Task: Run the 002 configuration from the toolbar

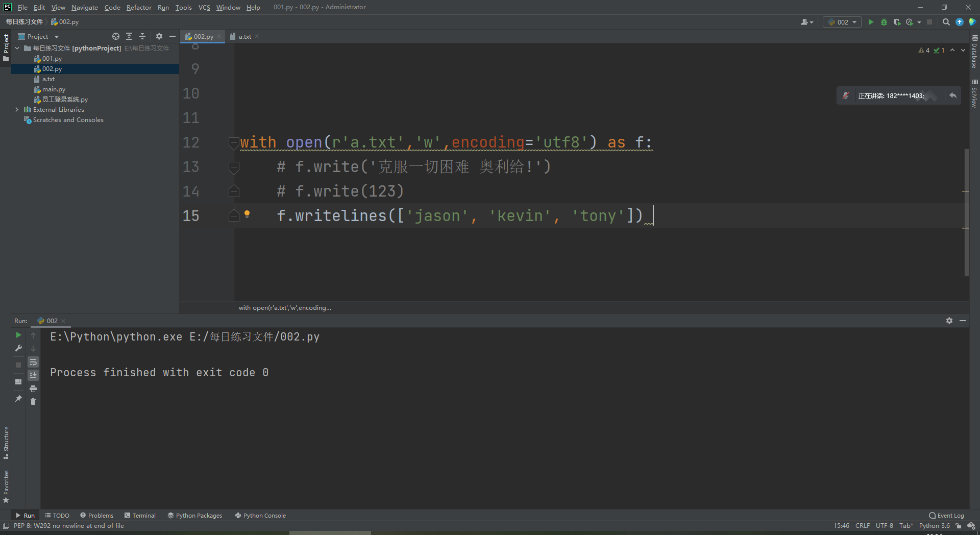Action: [x=871, y=22]
